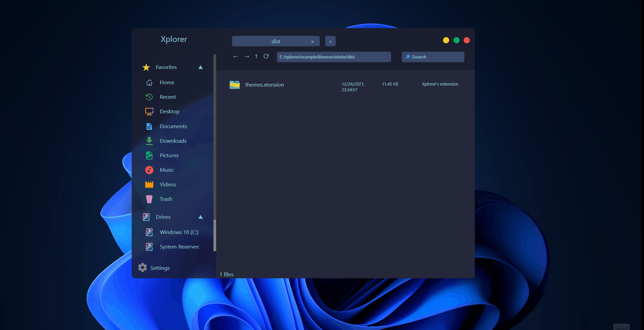Click the Home house icon
Screen dimensions: 644x330
click(149, 82)
